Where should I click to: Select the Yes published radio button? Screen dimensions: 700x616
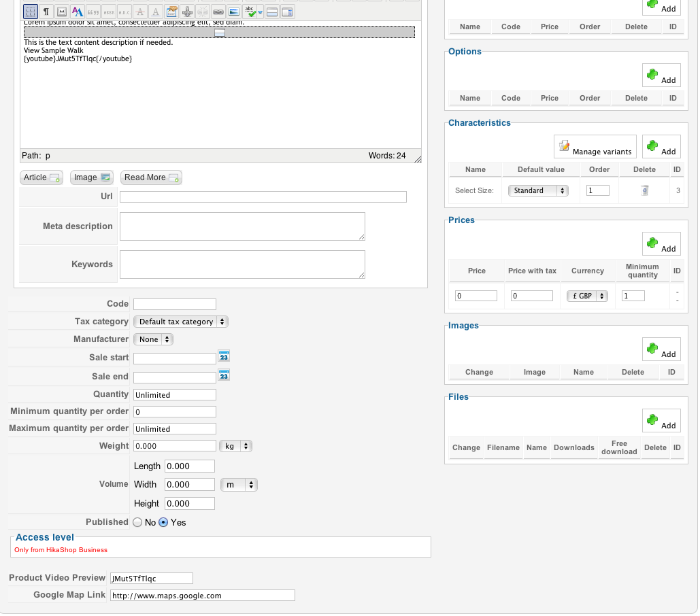coord(163,523)
